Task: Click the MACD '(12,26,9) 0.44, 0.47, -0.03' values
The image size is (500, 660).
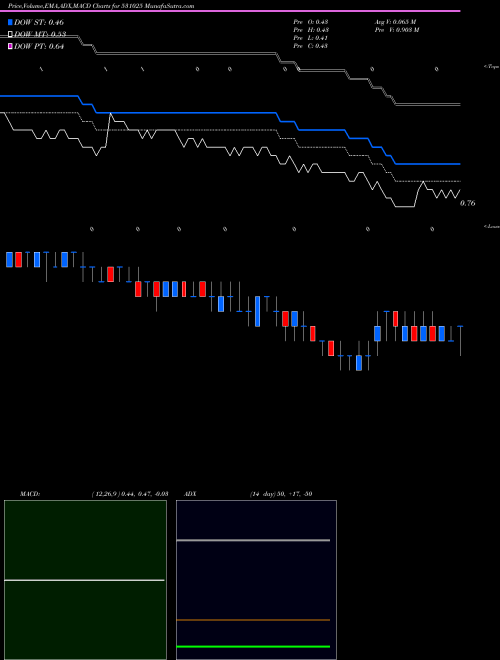Action: pyautogui.click(x=130, y=494)
